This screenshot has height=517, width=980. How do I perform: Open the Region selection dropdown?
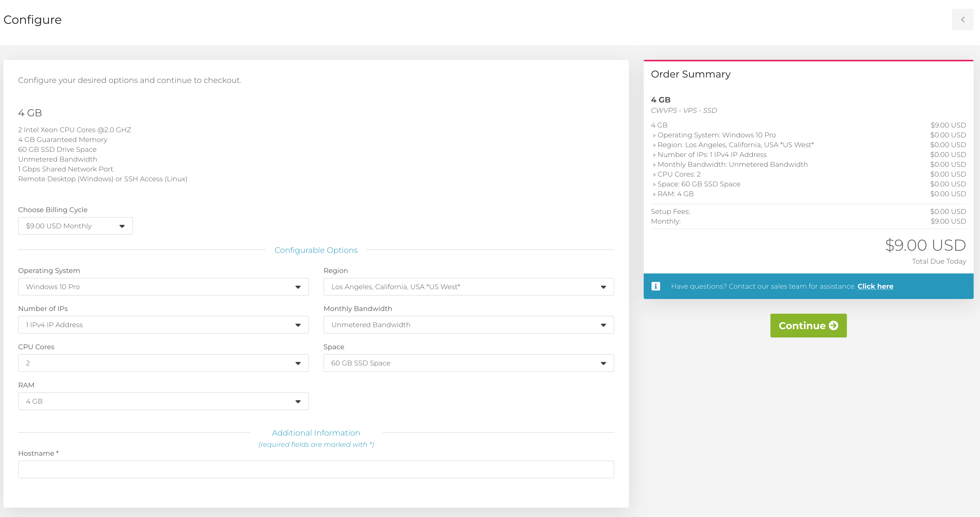468,287
